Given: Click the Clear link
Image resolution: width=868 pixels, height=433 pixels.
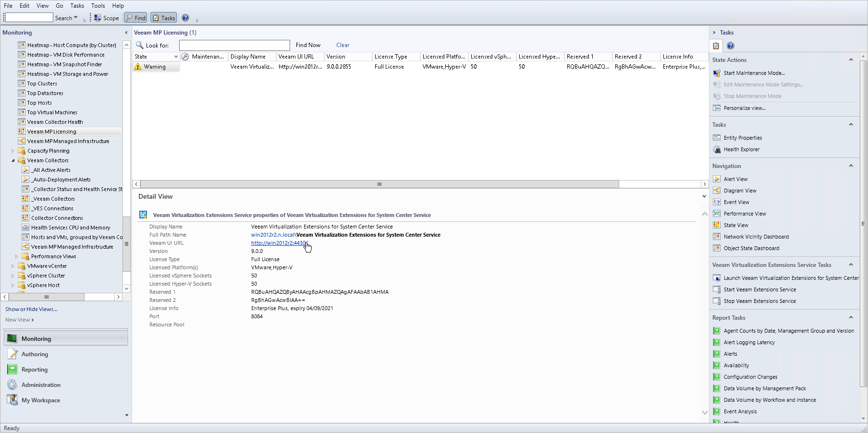Looking at the screenshot, I should (342, 45).
